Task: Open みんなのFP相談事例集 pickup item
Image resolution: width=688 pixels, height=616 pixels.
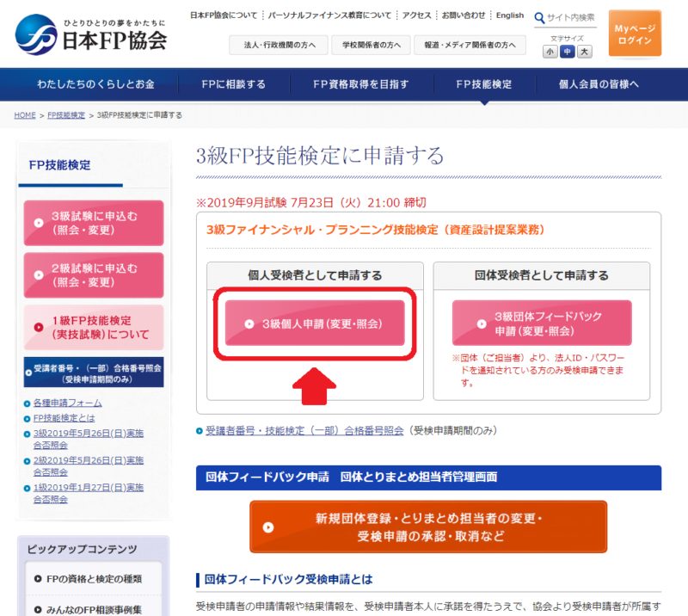Action: [94, 610]
